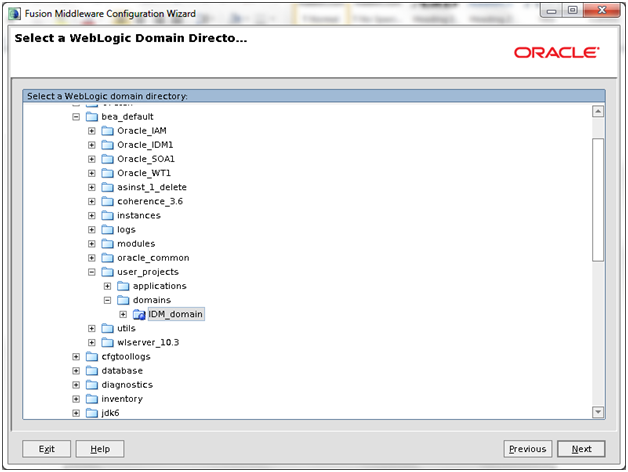Click the inventory folder icon
Screen dimensions: 628x472
[92, 399]
